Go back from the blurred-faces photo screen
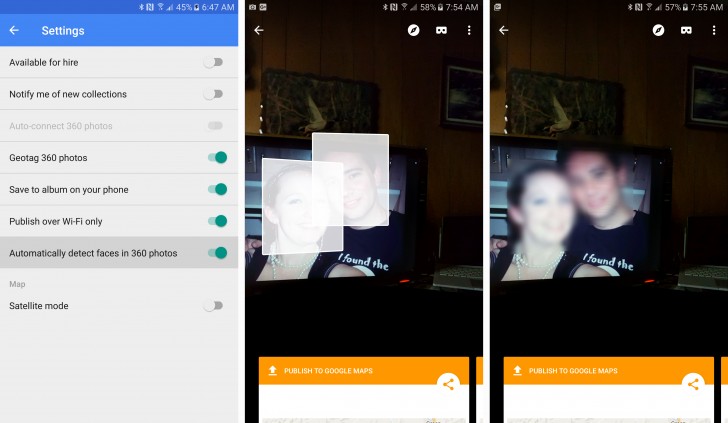This screenshot has width=728, height=423. click(x=503, y=31)
